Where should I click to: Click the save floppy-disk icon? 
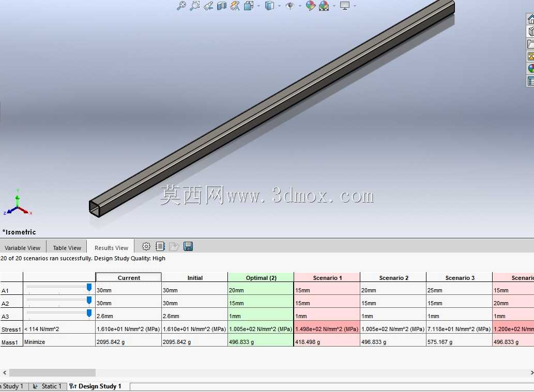pos(188,246)
